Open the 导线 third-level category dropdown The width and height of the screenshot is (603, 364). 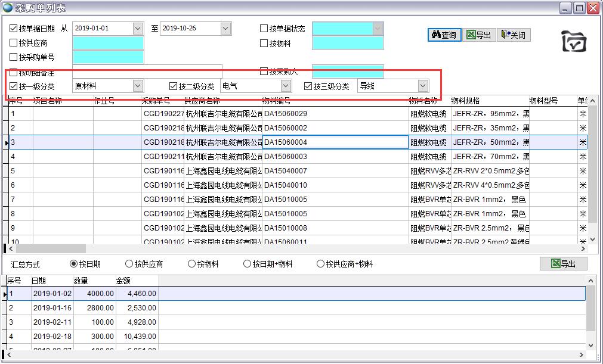(423, 86)
